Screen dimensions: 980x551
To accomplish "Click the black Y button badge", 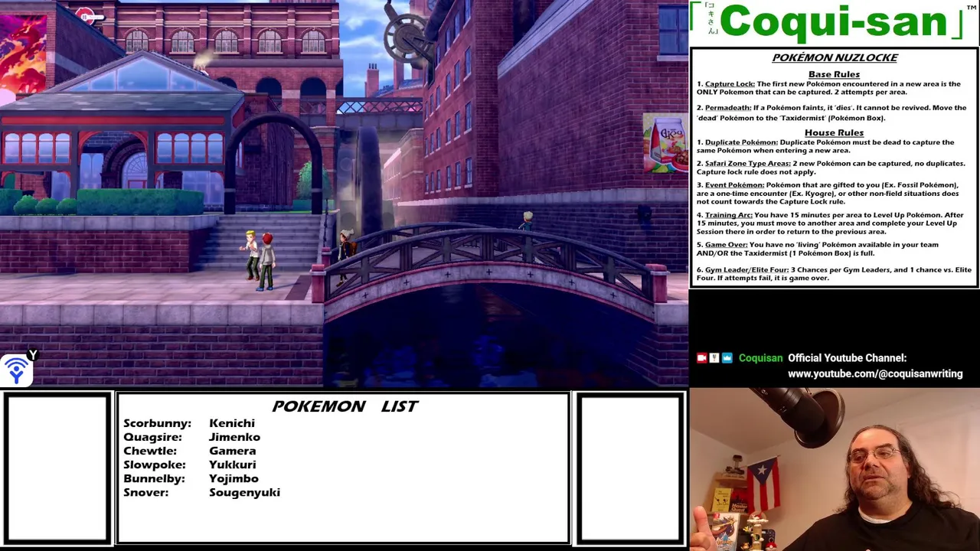I will (x=32, y=355).
